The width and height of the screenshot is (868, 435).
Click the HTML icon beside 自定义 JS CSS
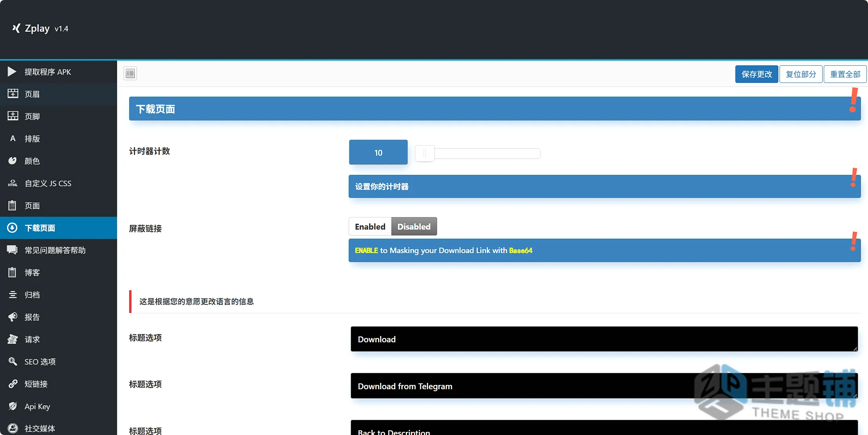pyautogui.click(x=13, y=183)
